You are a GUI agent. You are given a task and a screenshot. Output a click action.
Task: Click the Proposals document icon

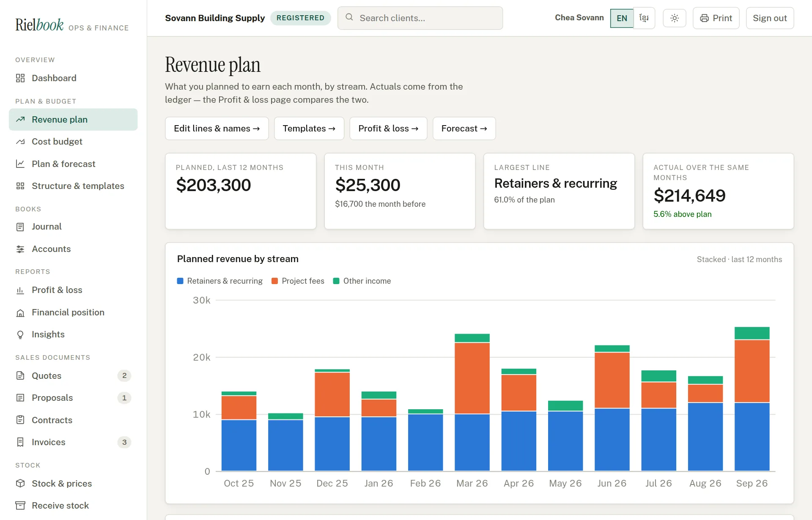[20, 398]
